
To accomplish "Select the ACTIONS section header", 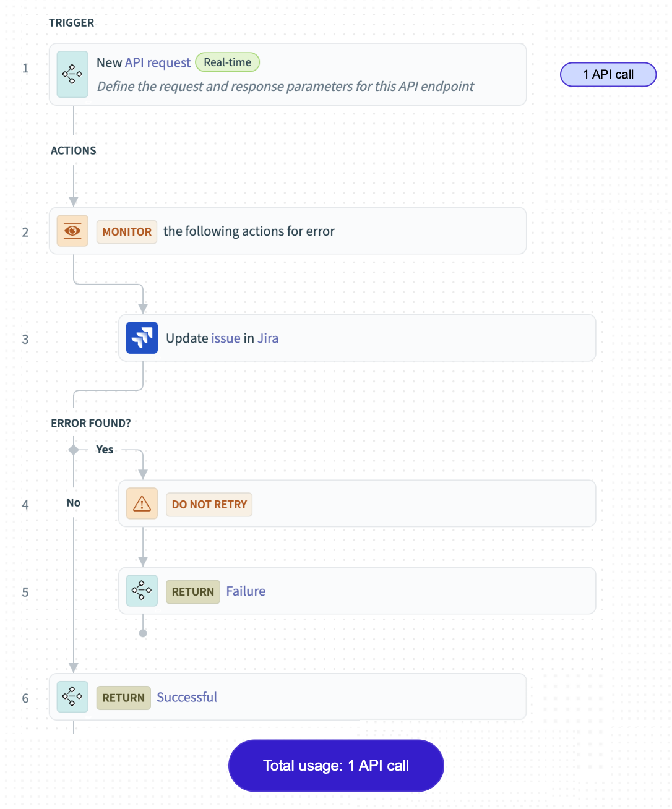I will (x=73, y=150).
